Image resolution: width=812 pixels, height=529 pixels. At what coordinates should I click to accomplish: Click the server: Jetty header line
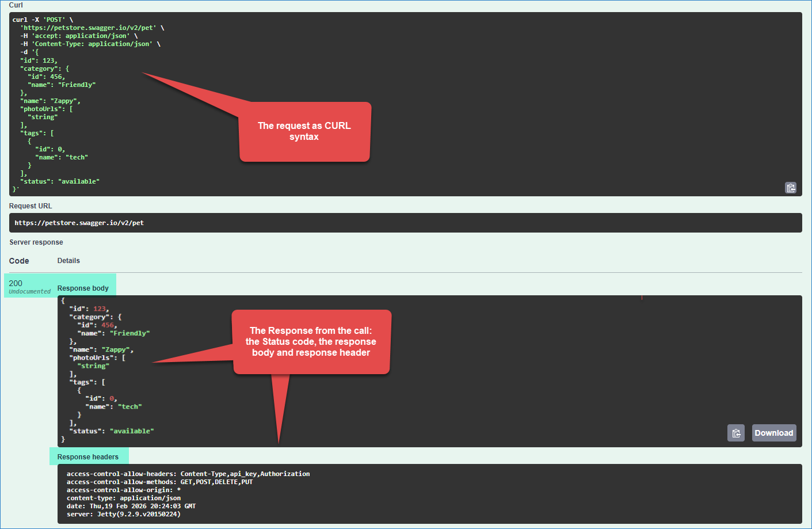124,515
